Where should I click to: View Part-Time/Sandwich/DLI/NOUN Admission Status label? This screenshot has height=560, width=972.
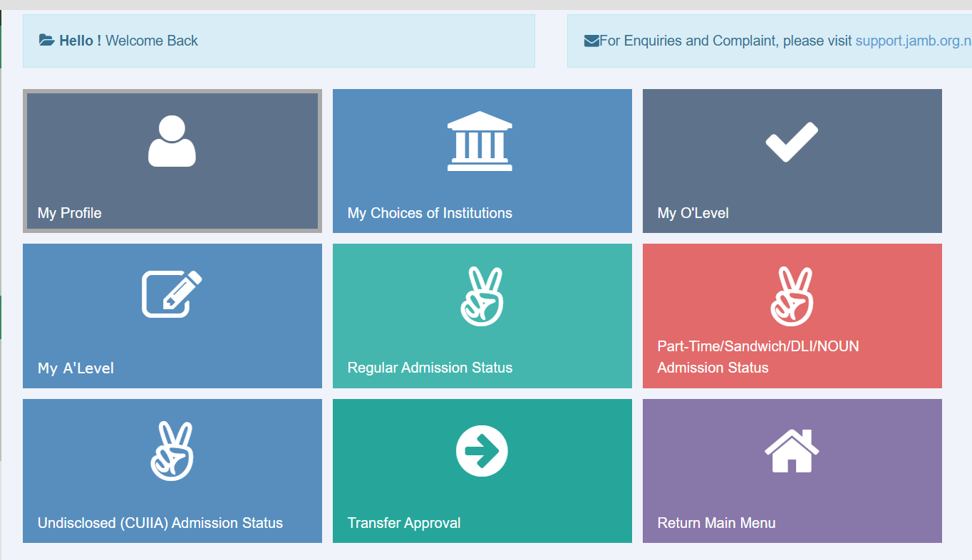tap(758, 357)
